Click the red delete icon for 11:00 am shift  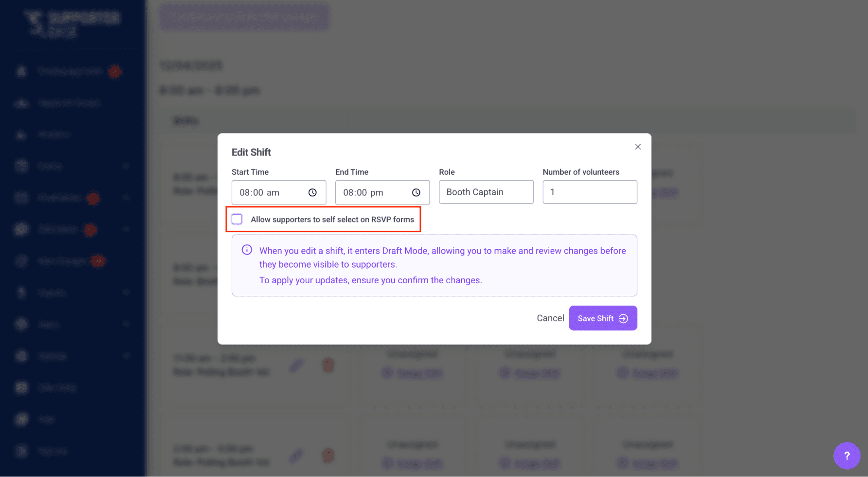point(328,365)
